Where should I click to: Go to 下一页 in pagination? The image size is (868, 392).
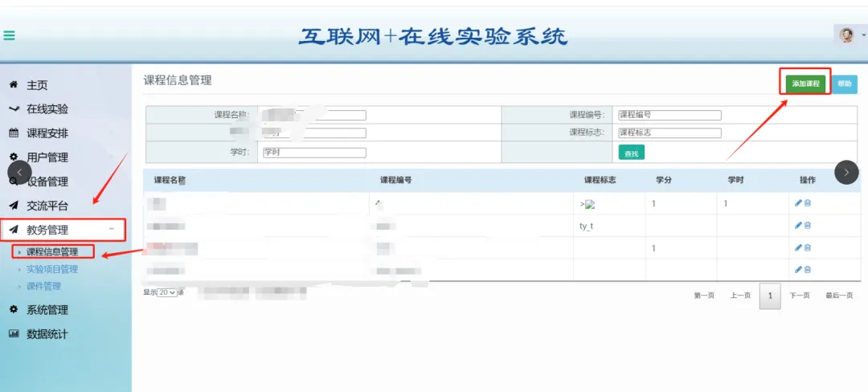click(800, 296)
